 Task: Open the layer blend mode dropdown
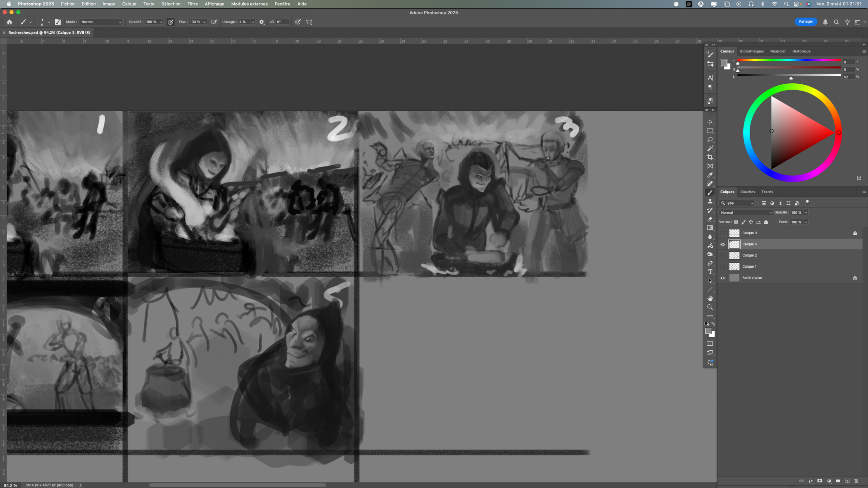click(x=746, y=212)
